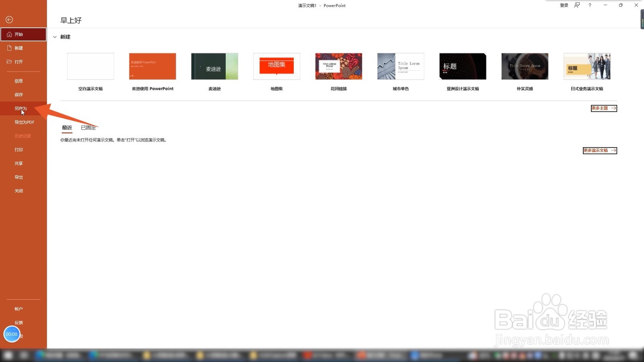Screen dimensions: 644x362
Task: Choose 关闭 in the sidebar
Action: click(23, 191)
